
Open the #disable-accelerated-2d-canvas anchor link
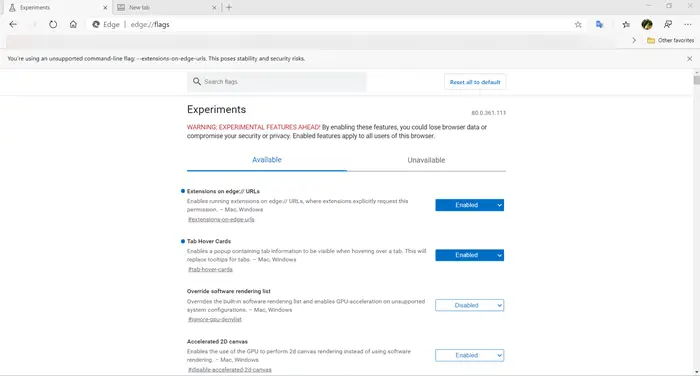pyautogui.click(x=229, y=369)
